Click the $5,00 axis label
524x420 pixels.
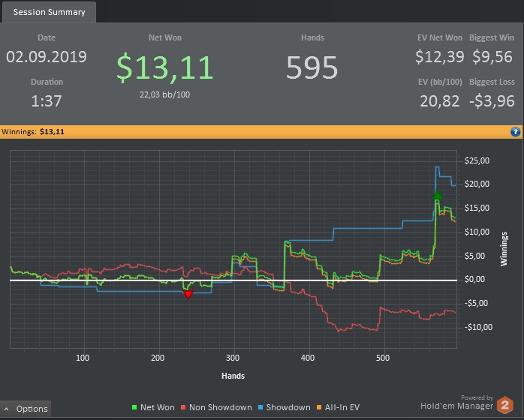(475, 256)
